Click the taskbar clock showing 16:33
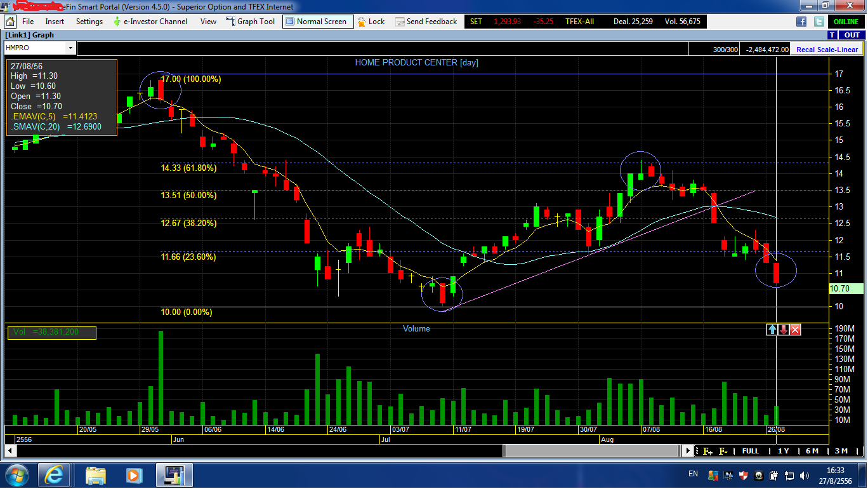868x489 pixels. (x=835, y=475)
